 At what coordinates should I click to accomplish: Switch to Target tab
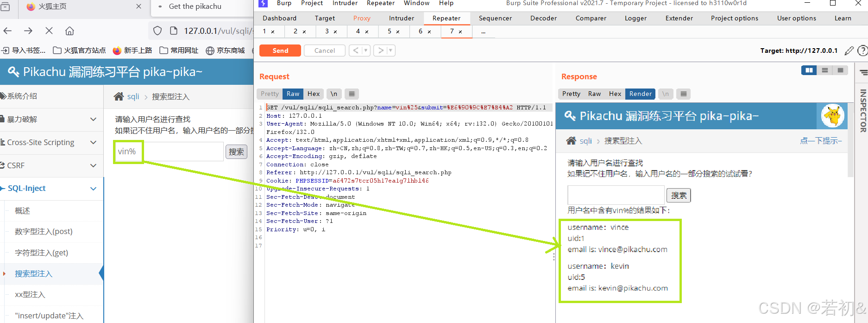click(x=325, y=18)
